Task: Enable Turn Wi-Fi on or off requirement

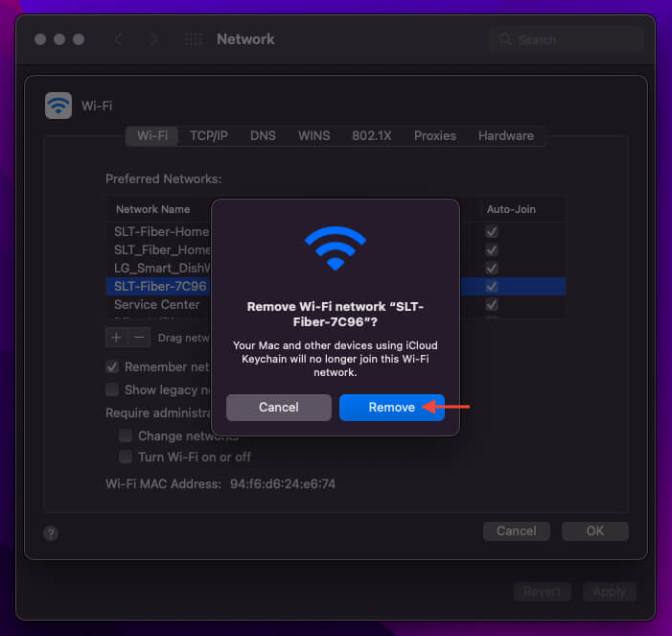Action: [x=126, y=457]
